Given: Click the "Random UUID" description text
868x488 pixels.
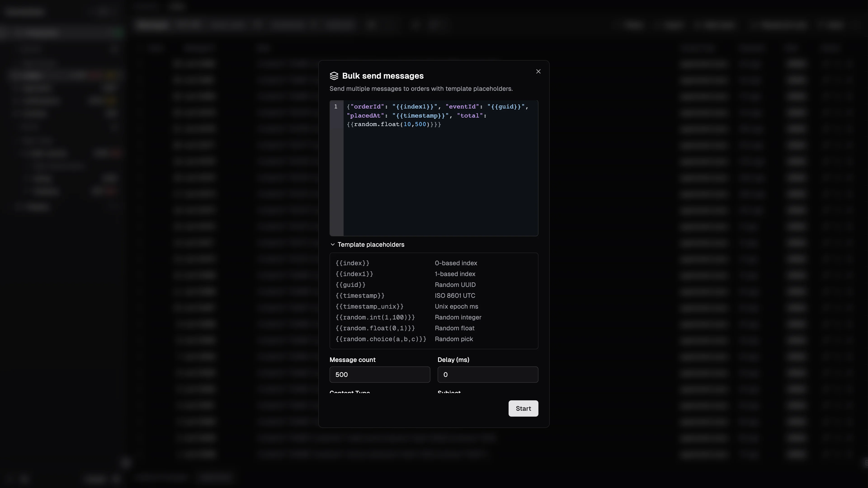Looking at the screenshot, I should point(455,285).
